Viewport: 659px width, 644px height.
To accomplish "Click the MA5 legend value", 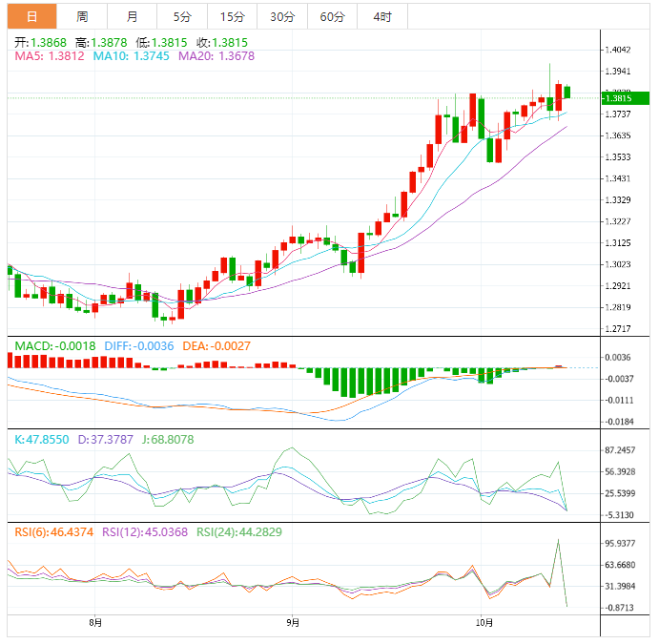I will coord(50,56).
